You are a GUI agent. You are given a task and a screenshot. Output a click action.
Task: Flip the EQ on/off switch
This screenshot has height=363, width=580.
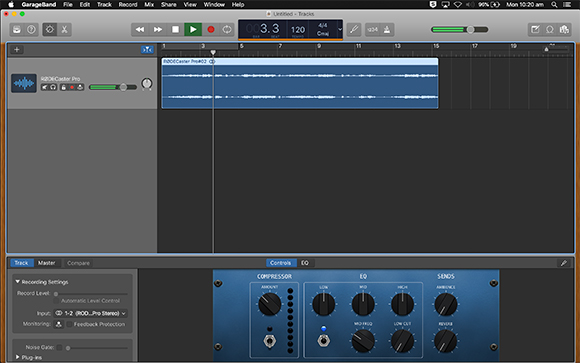[x=324, y=340]
